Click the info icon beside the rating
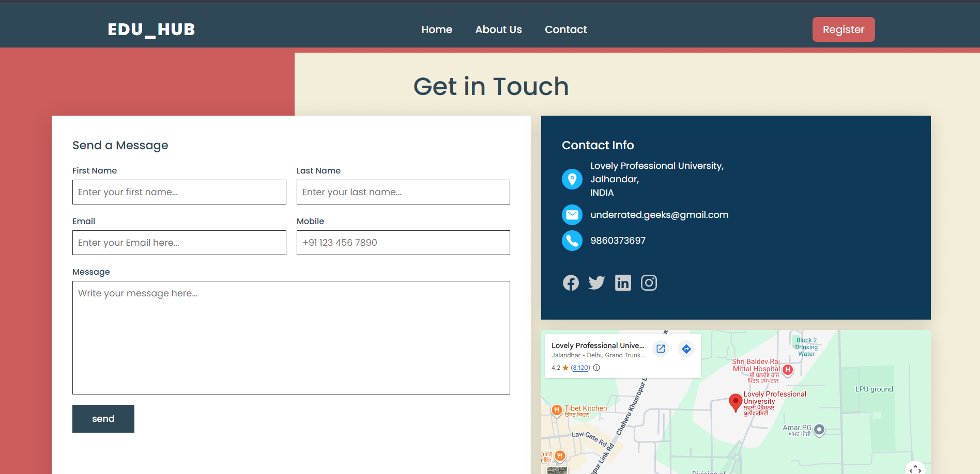 (x=596, y=368)
